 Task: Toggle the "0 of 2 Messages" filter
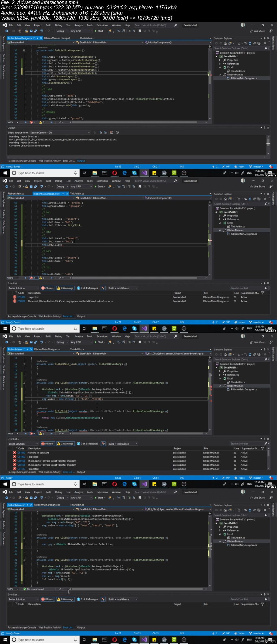click(87, 444)
